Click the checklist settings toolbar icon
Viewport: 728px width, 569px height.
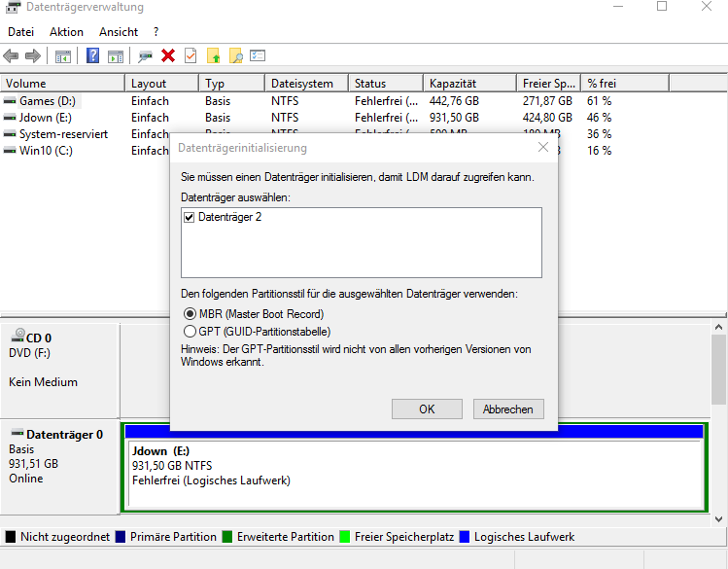258,55
